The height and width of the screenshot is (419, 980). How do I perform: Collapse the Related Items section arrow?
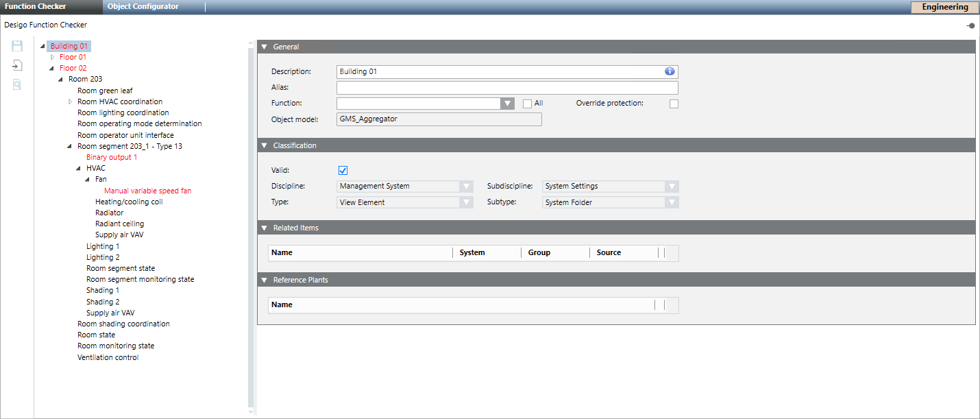click(264, 228)
